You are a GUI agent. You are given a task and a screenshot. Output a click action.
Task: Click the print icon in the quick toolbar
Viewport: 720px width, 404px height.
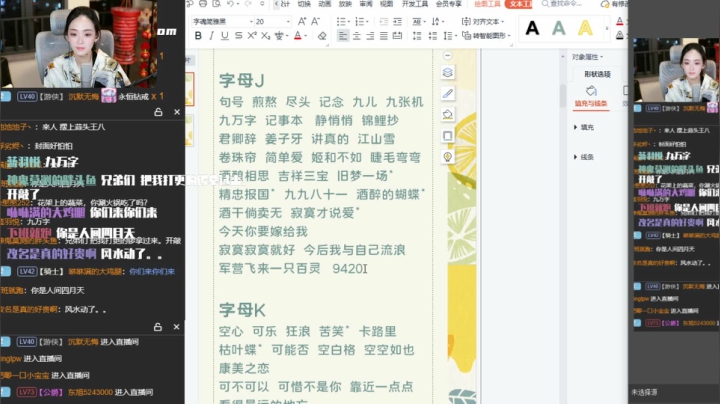pos(203,4)
